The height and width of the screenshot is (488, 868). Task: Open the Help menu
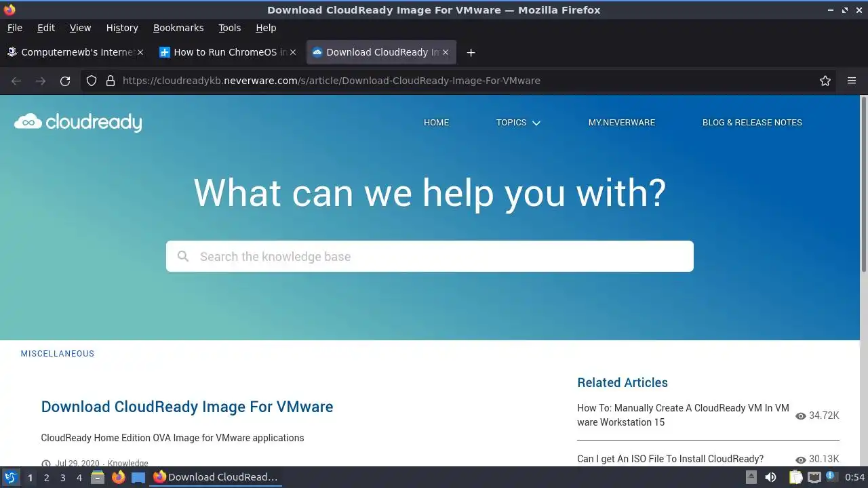coord(266,28)
